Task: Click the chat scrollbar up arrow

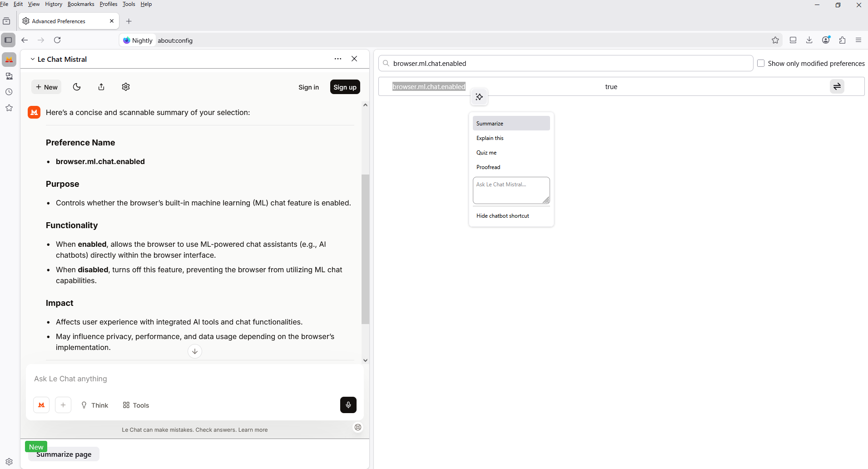Action: click(365, 105)
